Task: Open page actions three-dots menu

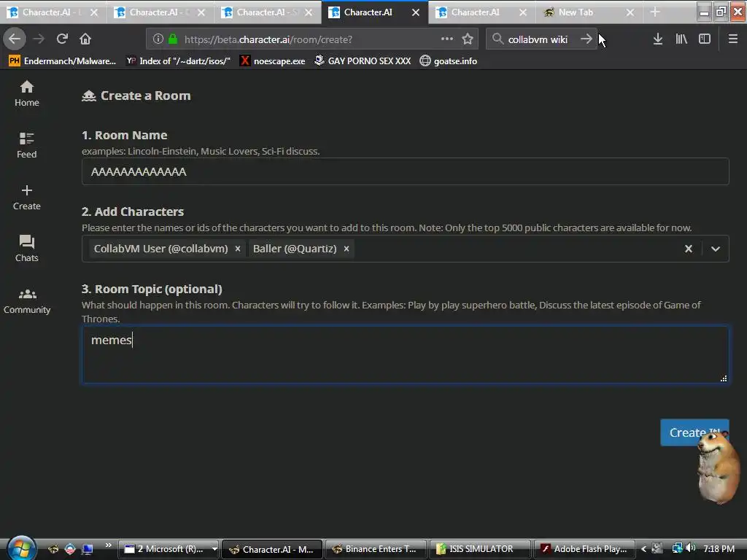Action: coord(447,39)
